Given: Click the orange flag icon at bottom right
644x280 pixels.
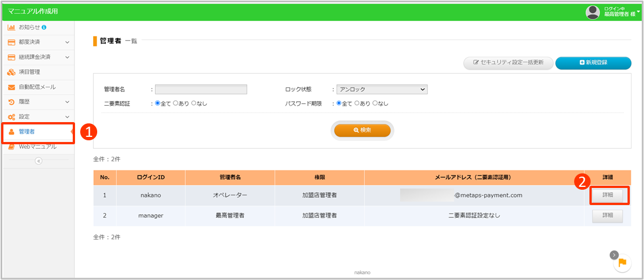Looking at the screenshot, I should [x=622, y=262].
